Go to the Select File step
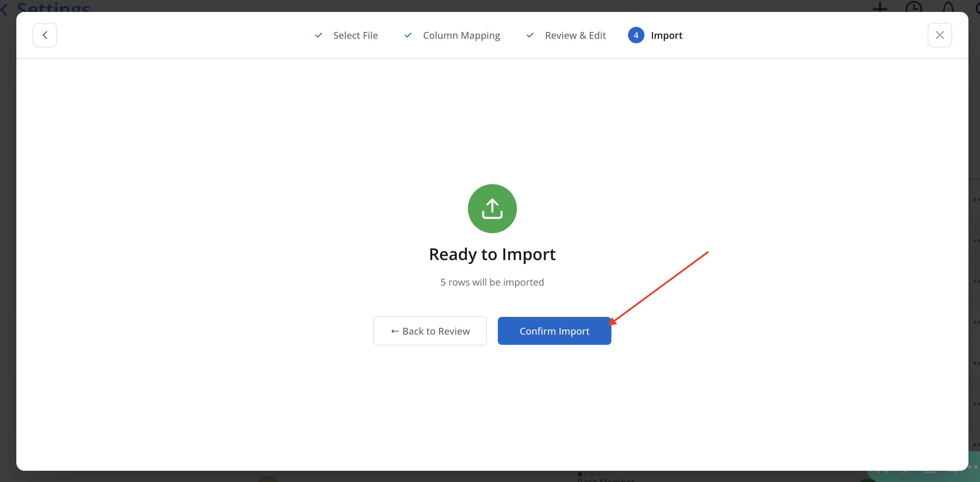This screenshot has width=980, height=482. click(x=355, y=35)
